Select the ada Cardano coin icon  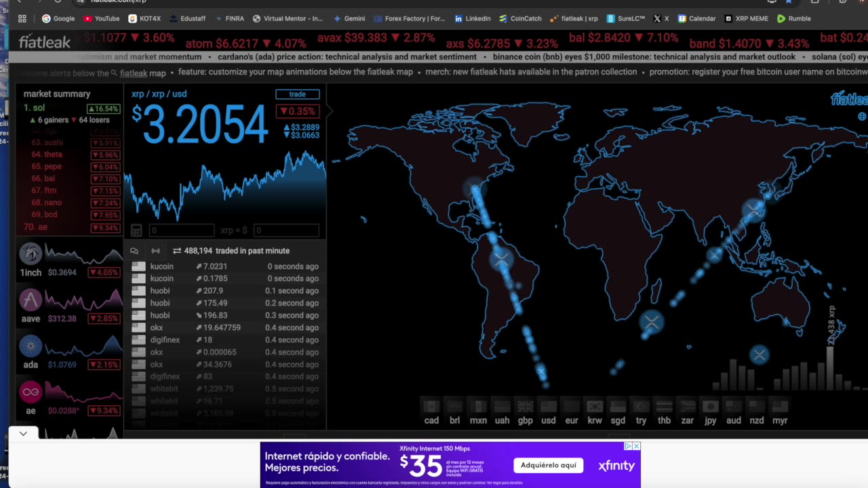(31, 346)
